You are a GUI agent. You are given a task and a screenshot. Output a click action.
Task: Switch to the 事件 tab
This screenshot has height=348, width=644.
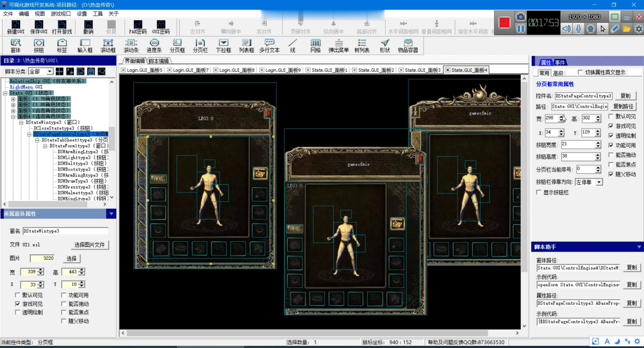click(x=560, y=62)
